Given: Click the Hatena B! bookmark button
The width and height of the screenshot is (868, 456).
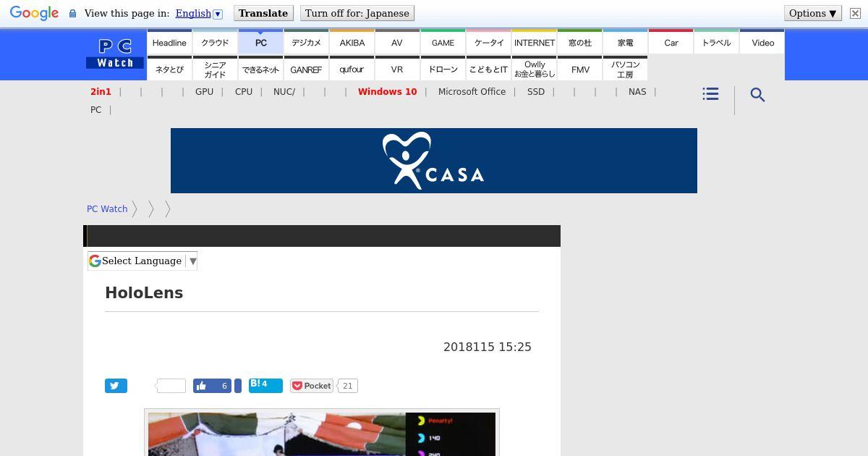Looking at the screenshot, I should [265, 384].
